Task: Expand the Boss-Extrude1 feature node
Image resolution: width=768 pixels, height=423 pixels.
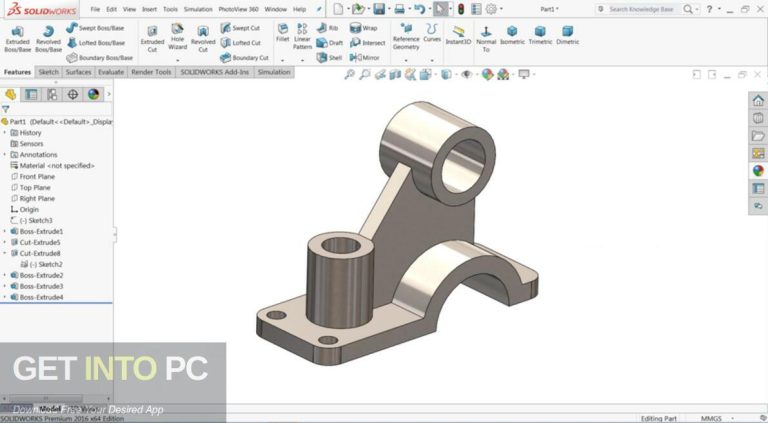Action: tap(5, 231)
